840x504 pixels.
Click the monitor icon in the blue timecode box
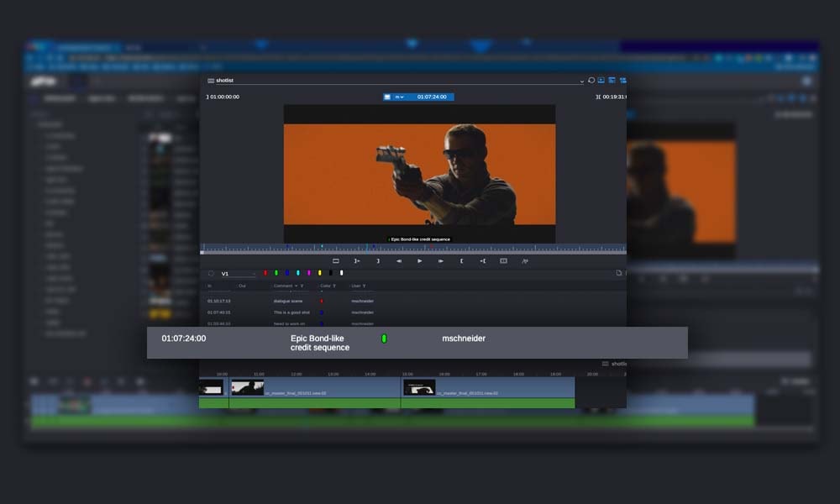[386, 97]
